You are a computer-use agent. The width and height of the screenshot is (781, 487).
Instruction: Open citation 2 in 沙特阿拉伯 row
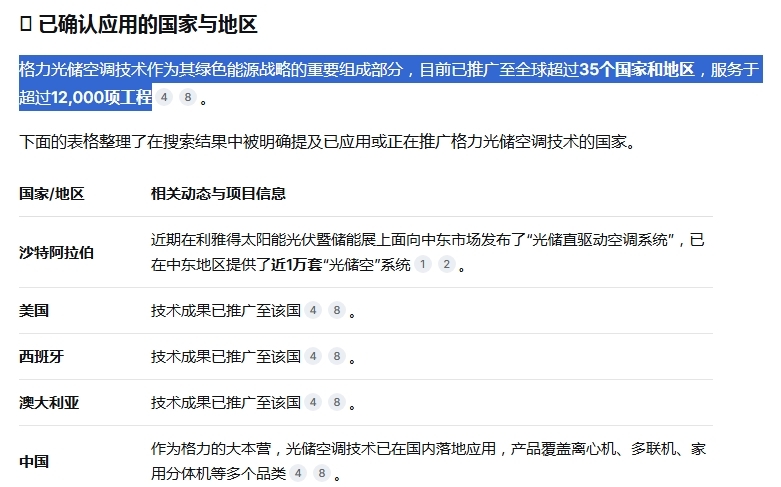coord(447,264)
